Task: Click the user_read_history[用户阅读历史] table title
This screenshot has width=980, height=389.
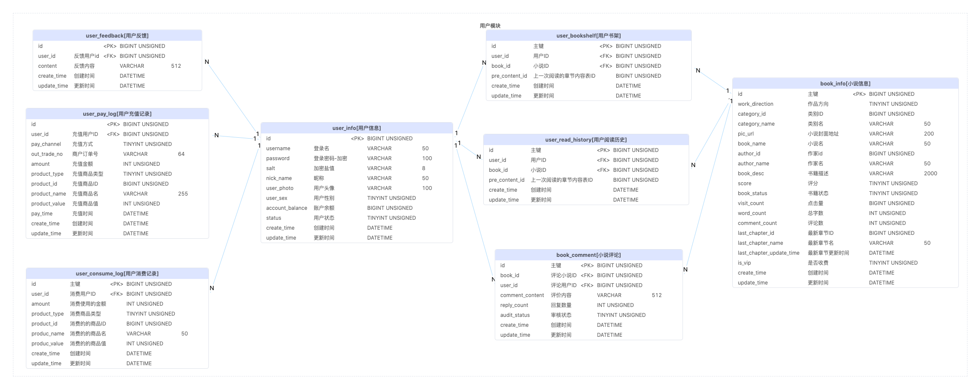Action: 586,140
